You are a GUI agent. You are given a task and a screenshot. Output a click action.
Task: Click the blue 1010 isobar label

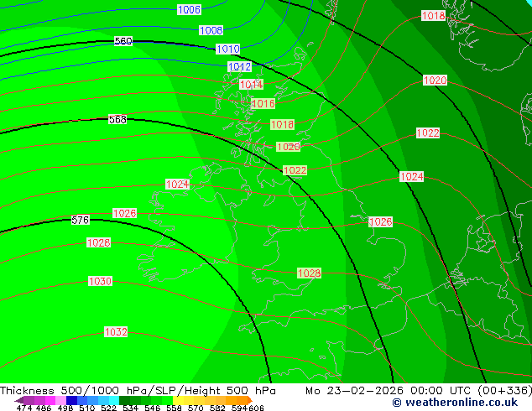coord(228,49)
